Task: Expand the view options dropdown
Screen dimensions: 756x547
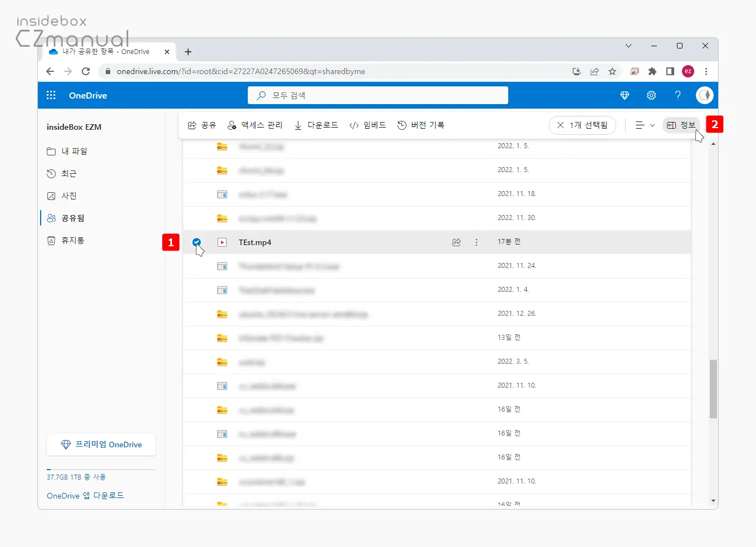Action: pyautogui.click(x=645, y=125)
